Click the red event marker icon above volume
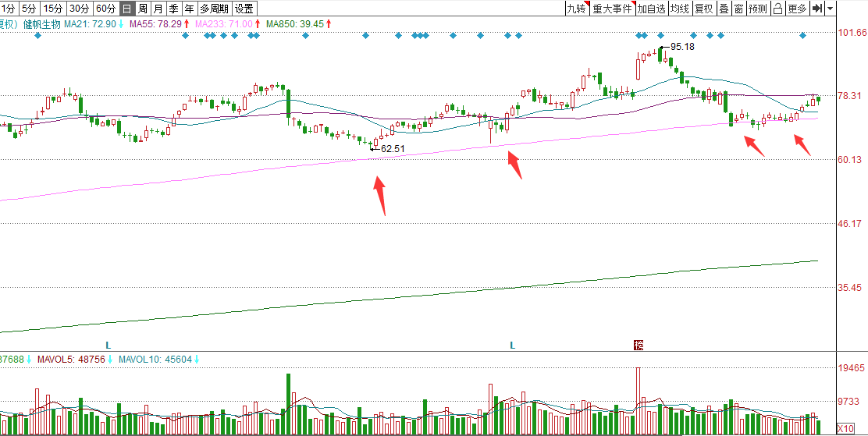This screenshot has width=868, height=436. [x=638, y=344]
